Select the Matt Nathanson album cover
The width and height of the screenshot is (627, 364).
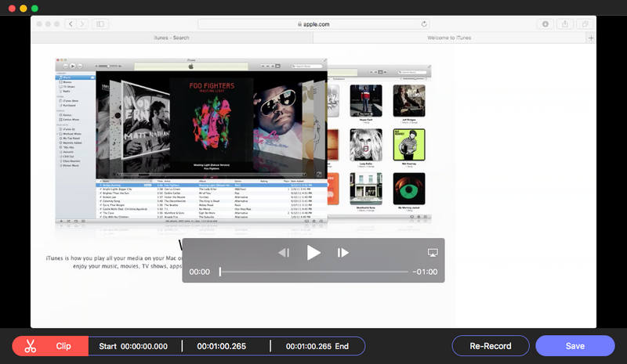point(146,121)
